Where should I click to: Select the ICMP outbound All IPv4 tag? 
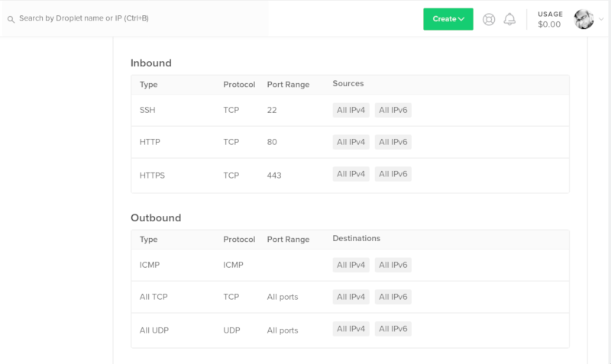point(351,265)
